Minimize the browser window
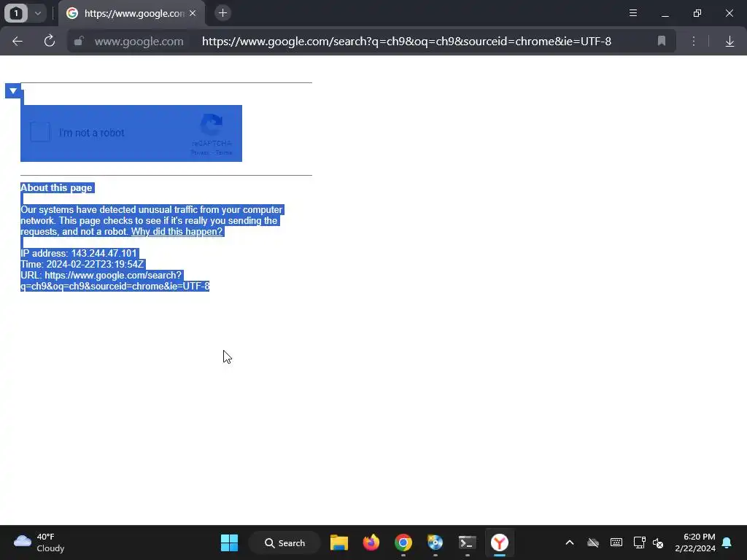Screen dimensions: 747x560 (665, 13)
